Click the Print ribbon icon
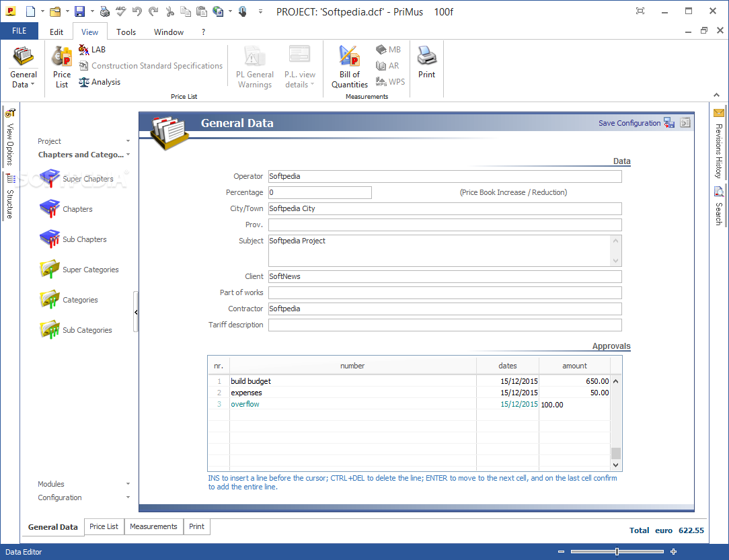Viewport: 729px width, 560px height. coord(427,63)
